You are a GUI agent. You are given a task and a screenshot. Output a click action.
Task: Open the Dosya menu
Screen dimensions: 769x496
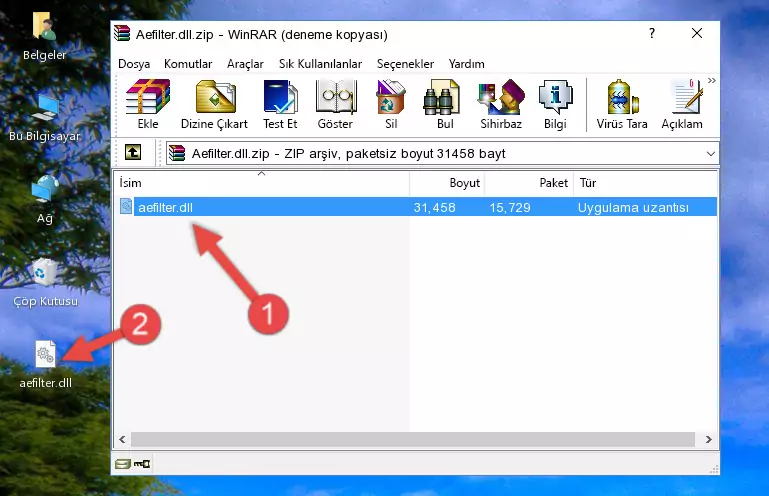tap(134, 64)
